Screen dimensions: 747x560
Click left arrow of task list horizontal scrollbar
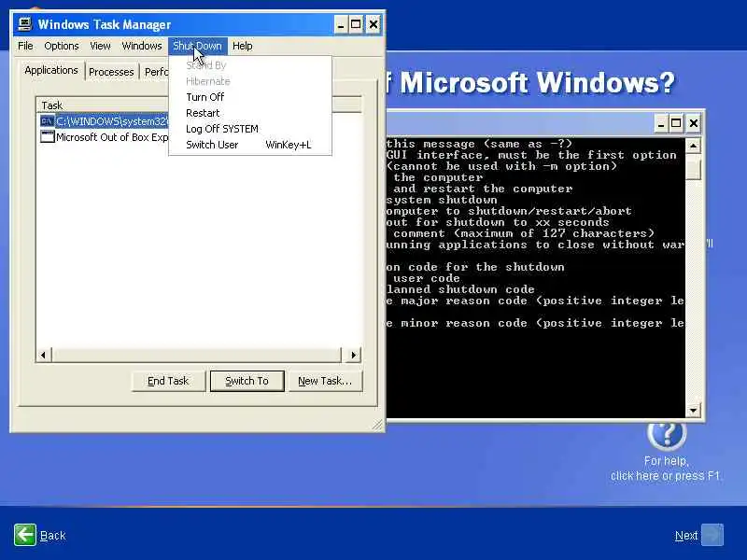[x=44, y=355]
